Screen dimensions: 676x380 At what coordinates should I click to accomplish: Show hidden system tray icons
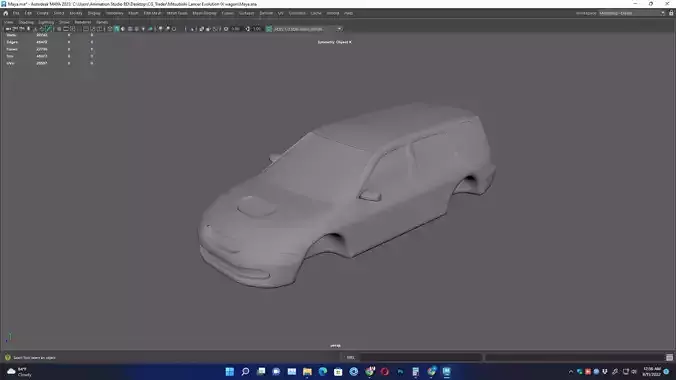(x=571, y=371)
